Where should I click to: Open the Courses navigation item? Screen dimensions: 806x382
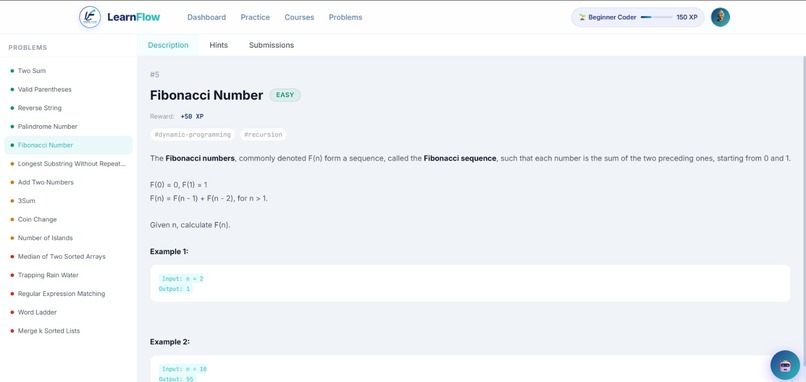pos(299,17)
